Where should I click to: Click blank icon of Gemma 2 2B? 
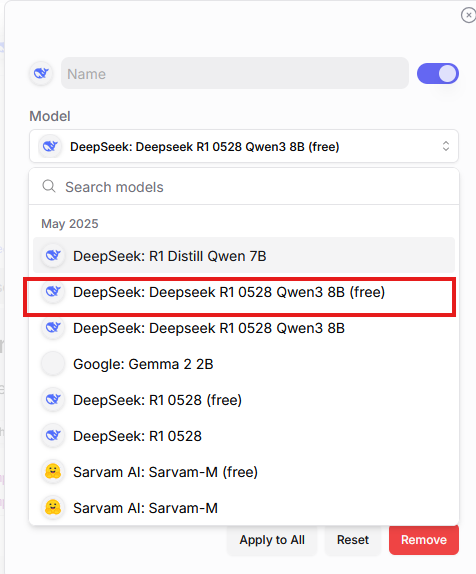point(53,364)
